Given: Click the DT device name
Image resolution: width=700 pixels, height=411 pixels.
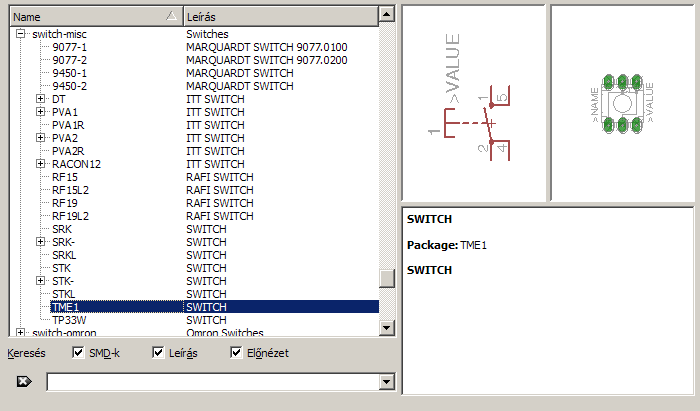Looking at the screenshot, I should coord(58,99).
